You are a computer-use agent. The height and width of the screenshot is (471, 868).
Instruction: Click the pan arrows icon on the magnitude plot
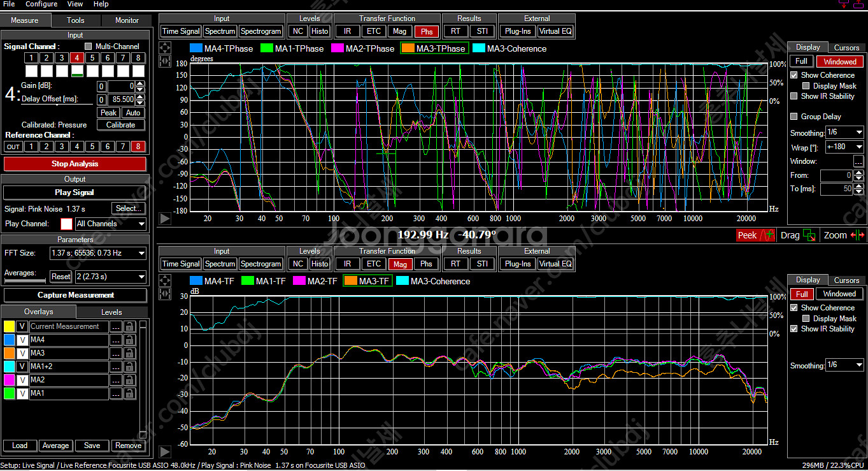(x=165, y=280)
